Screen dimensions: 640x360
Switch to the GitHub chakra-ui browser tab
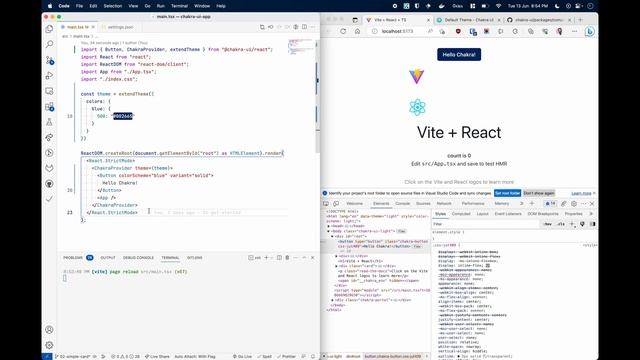point(539,20)
